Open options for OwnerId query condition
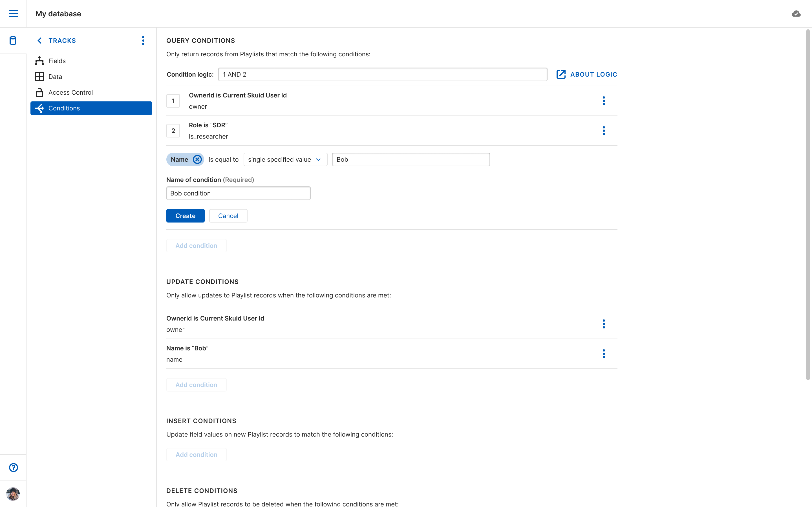 click(604, 101)
